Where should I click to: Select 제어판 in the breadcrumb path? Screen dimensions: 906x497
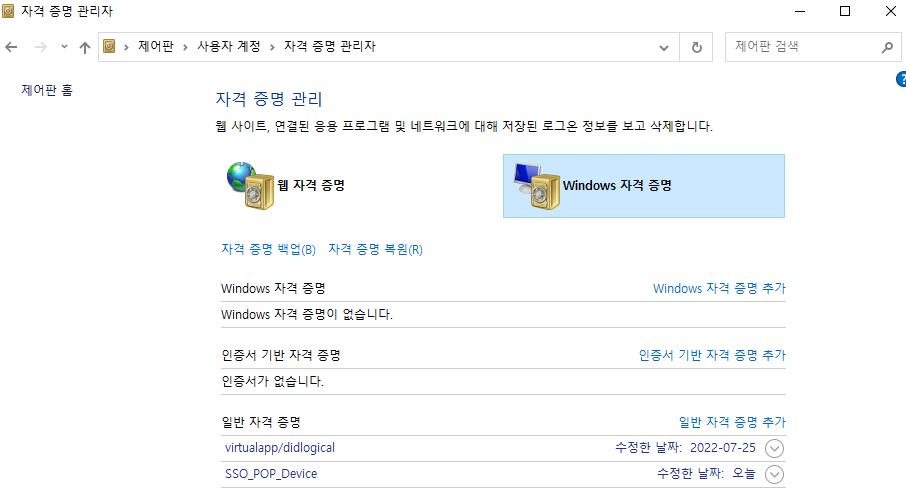(x=155, y=46)
